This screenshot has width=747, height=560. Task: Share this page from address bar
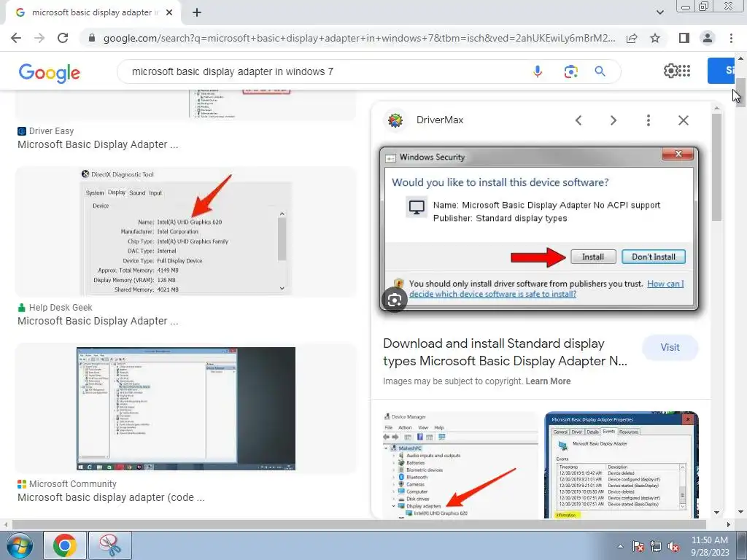click(x=632, y=38)
